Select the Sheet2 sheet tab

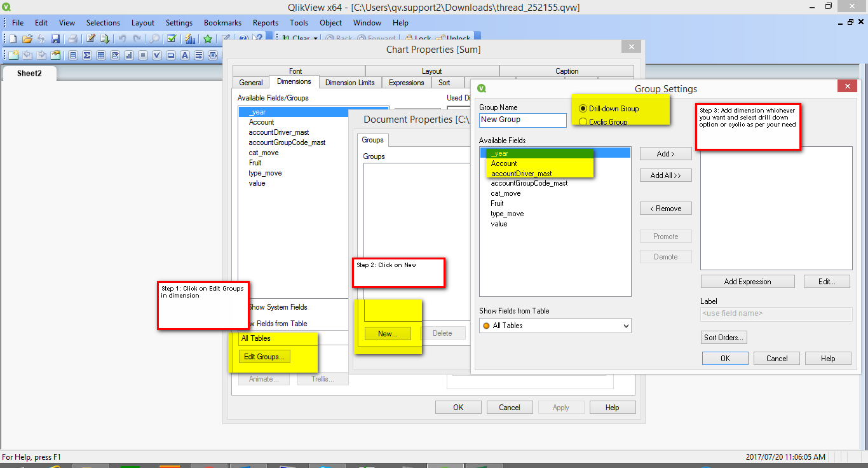(x=29, y=73)
